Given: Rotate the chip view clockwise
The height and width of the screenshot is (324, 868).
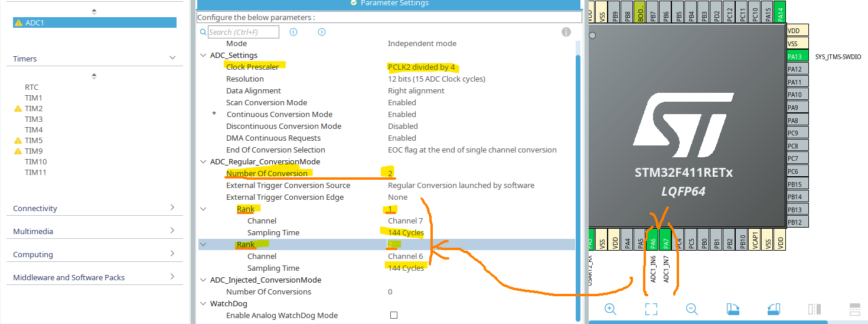Looking at the screenshot, I should coord(733,309).
